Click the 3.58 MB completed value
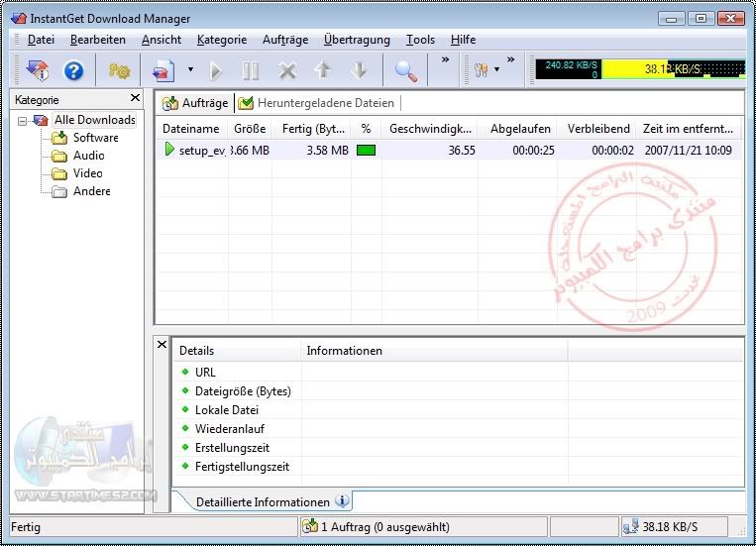 327,150
